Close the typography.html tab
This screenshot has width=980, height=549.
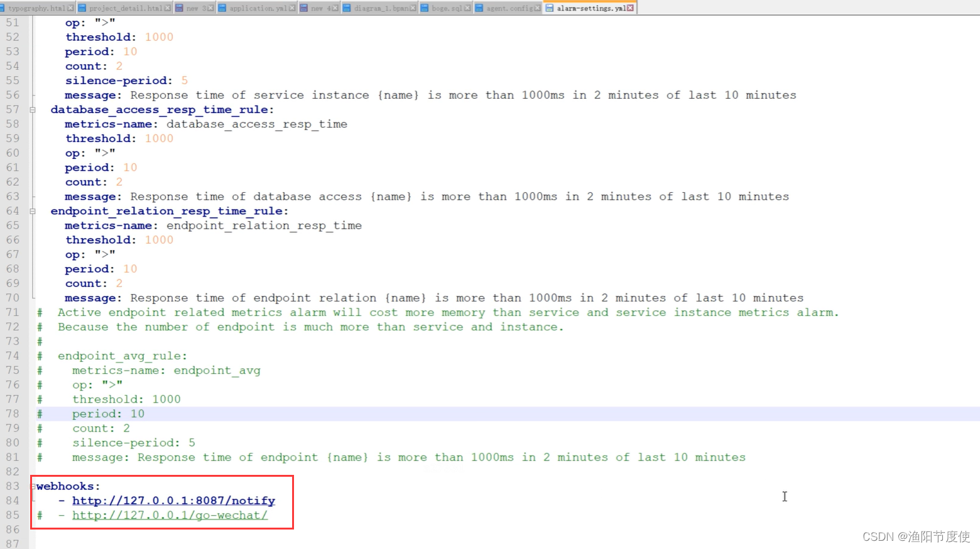(x=70, y=8)
